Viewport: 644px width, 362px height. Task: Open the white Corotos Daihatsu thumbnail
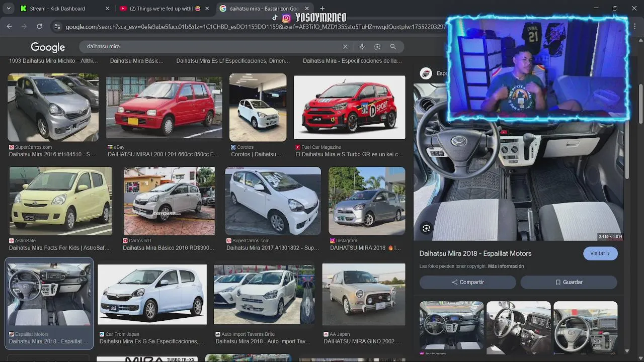258,108
